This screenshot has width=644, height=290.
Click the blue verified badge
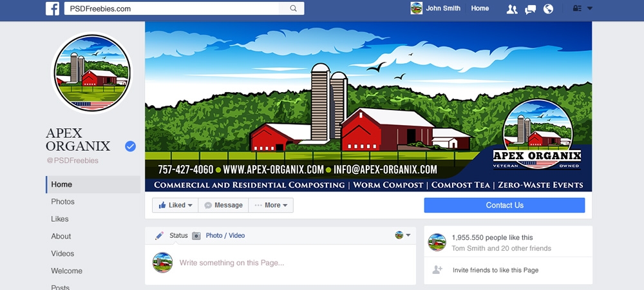pyautogui.click(x=130, y=146)
